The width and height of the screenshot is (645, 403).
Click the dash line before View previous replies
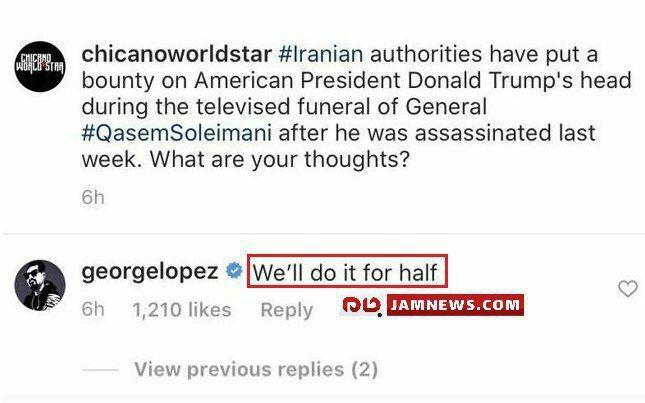[x=100, y=370]
